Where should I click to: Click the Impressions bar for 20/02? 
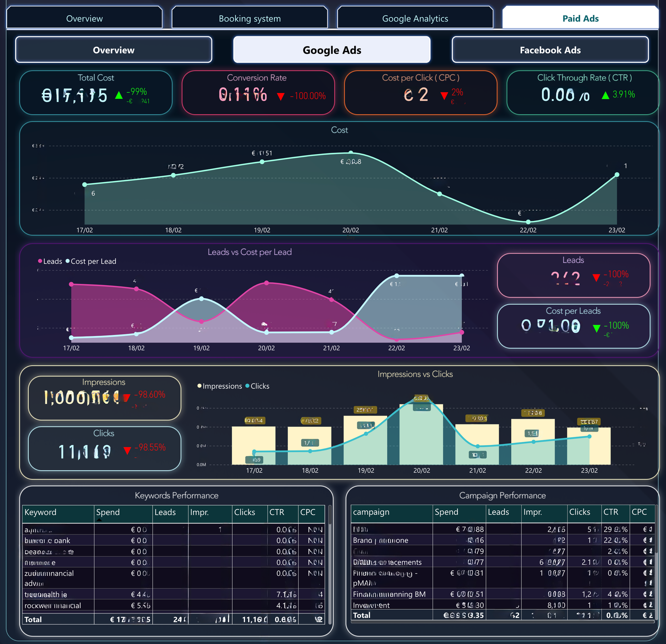[x=421, y=434]
